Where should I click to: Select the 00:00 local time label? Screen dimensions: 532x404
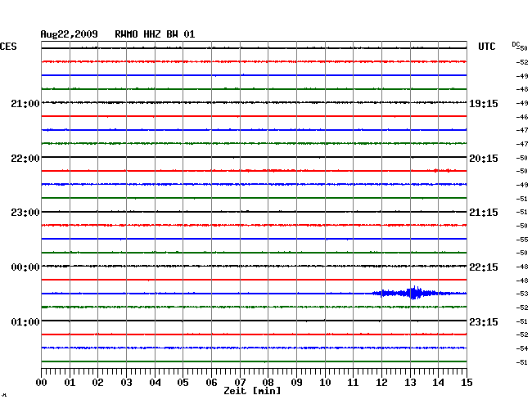(x=25, y=267)
